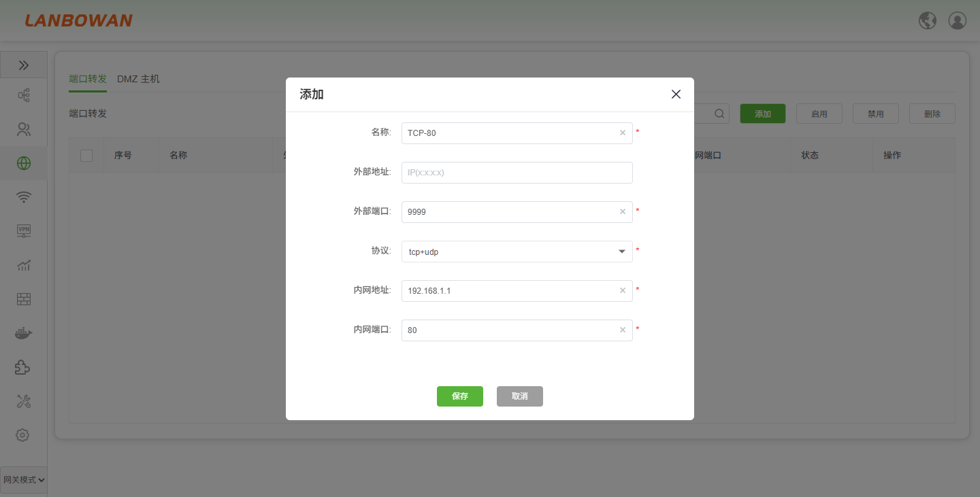This screenshot has height=497, width=980.
Task: Open the traffic statistics chart icon
Action: click(24, 265)
